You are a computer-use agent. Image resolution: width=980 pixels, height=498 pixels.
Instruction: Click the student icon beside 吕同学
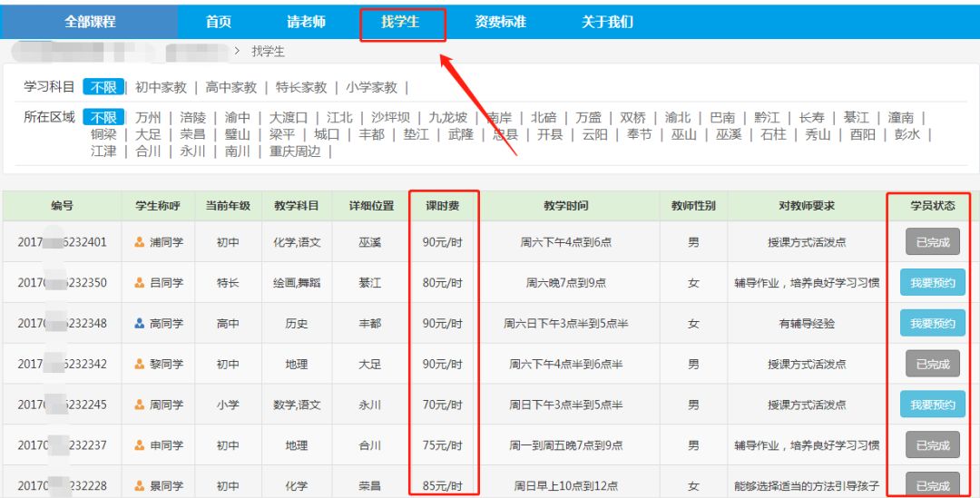(x=140, y=282)
